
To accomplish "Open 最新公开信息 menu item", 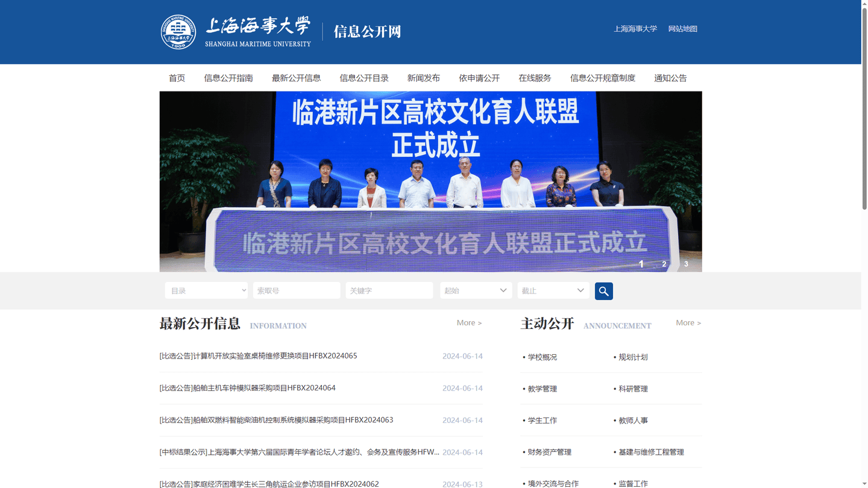I will pos(296,78).
